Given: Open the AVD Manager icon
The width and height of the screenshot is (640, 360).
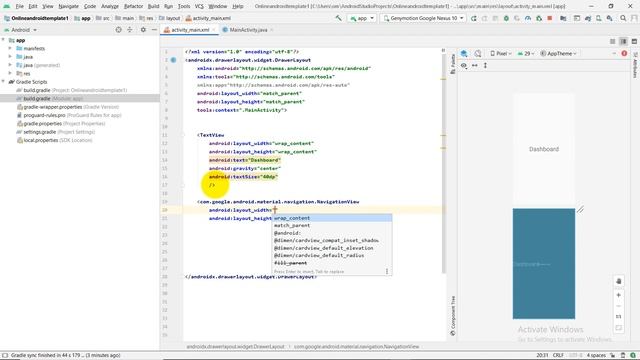Looking at the screenshot, I should pos(599,18).
